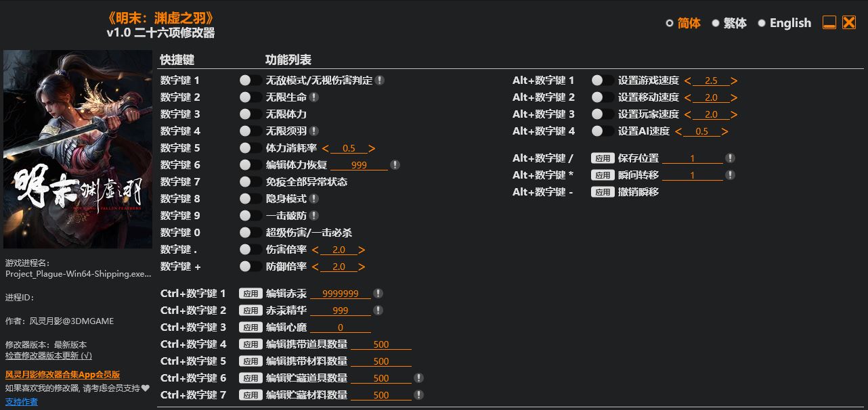Switch language to English

coord(783,23)
